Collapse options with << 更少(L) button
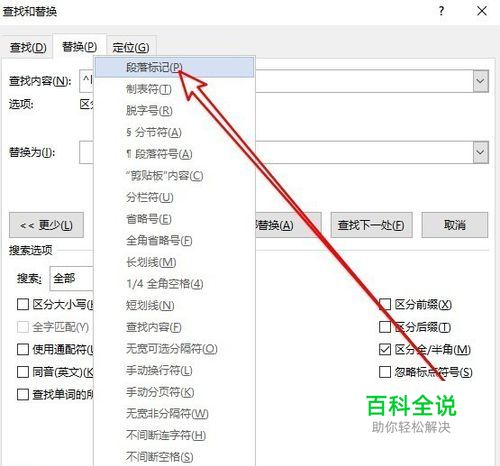 (x=46, y=225)
